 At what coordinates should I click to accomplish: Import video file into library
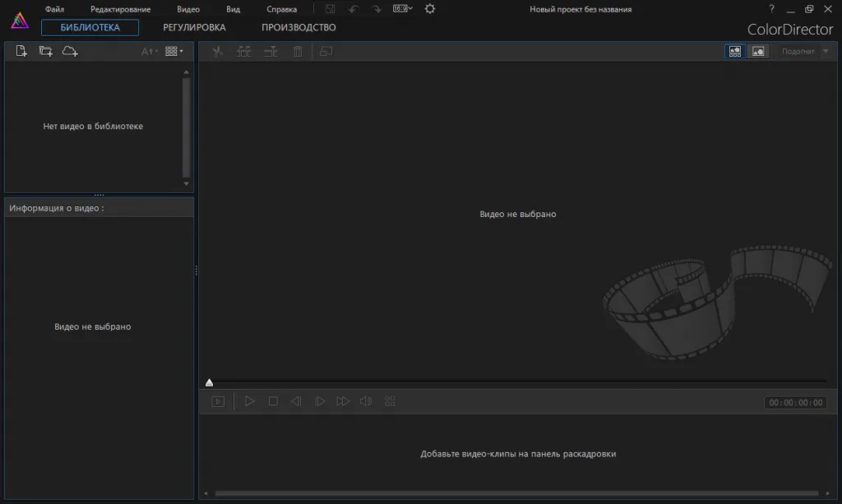pos(21,51)
